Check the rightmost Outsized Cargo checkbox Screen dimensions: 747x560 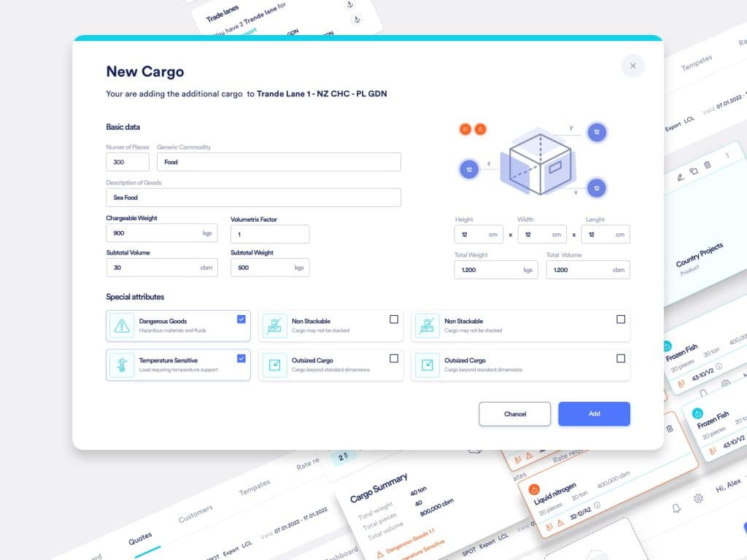click(621, 358)
